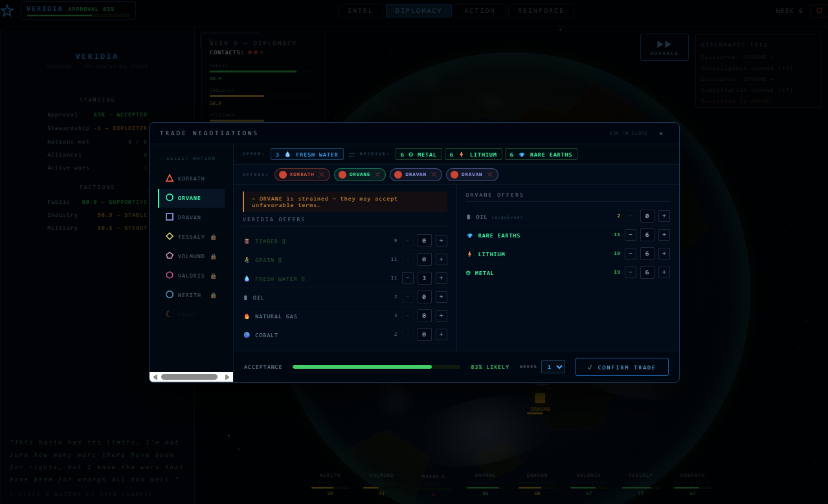This screenshot has width=828, height=504.
Task: Switch to the Diplomacy tab
Action: pos(419,11)
